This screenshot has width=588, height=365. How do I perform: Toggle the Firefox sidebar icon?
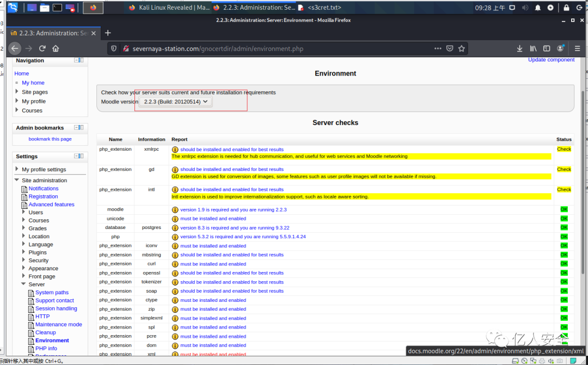(x=547, y=48)
